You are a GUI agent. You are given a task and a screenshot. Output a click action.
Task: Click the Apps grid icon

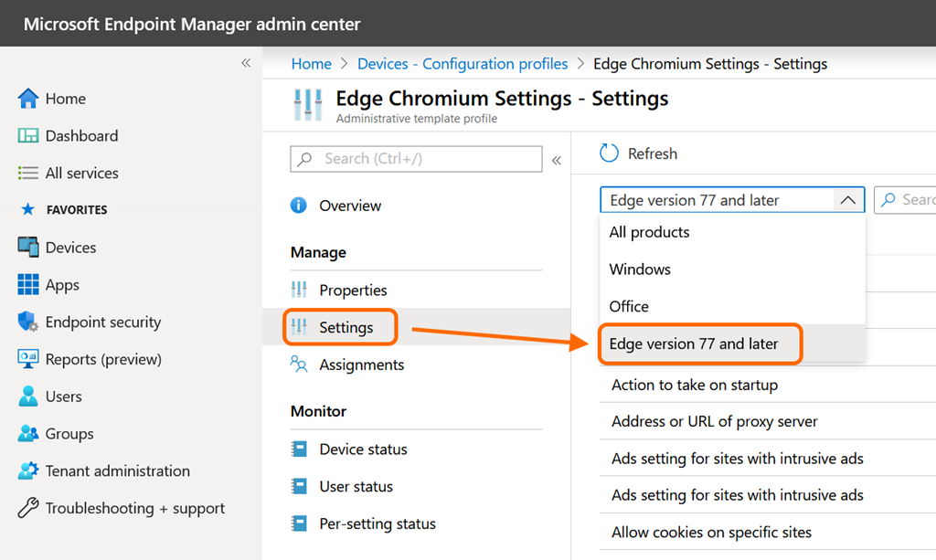point(28,285)
